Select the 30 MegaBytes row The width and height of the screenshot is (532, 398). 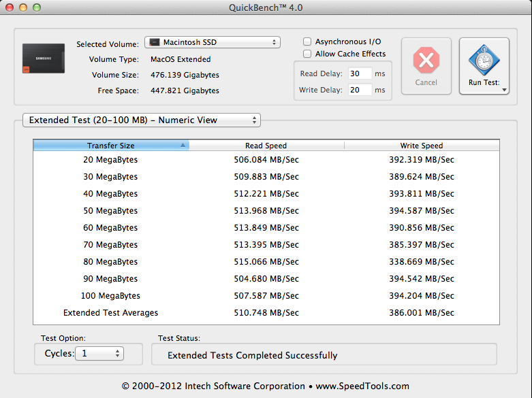(266, 177)
